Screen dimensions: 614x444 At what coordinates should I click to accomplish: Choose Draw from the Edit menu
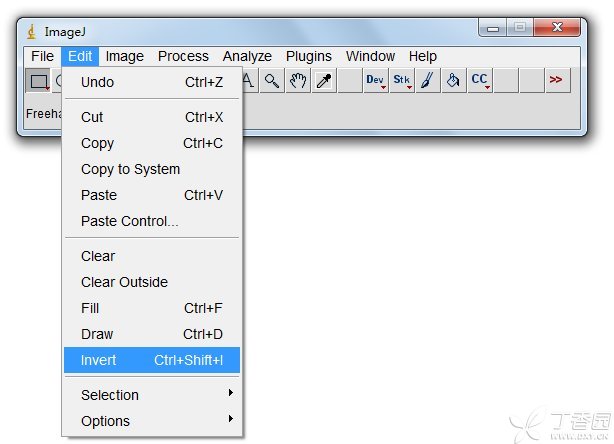coord(152,334)
